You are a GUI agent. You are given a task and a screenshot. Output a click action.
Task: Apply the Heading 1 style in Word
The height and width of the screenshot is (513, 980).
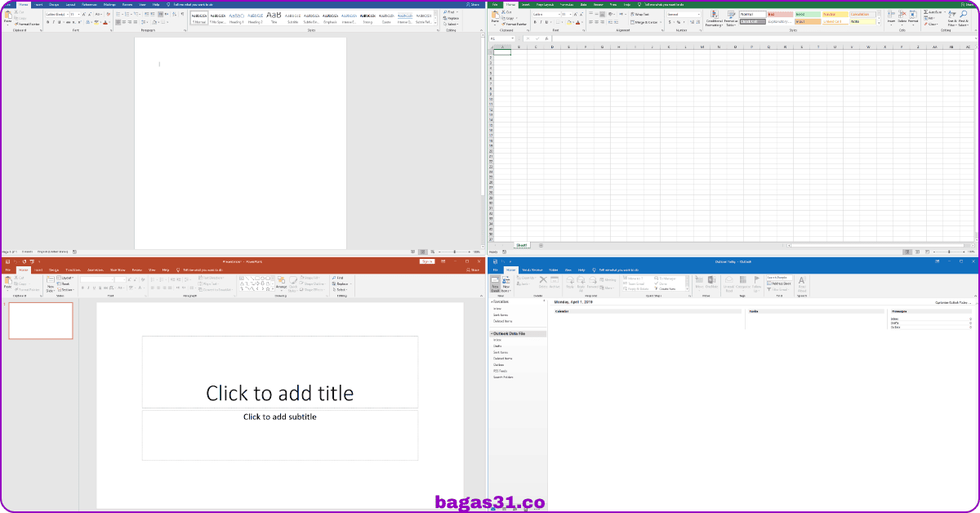pyautogui.click(x=236, y=18)
